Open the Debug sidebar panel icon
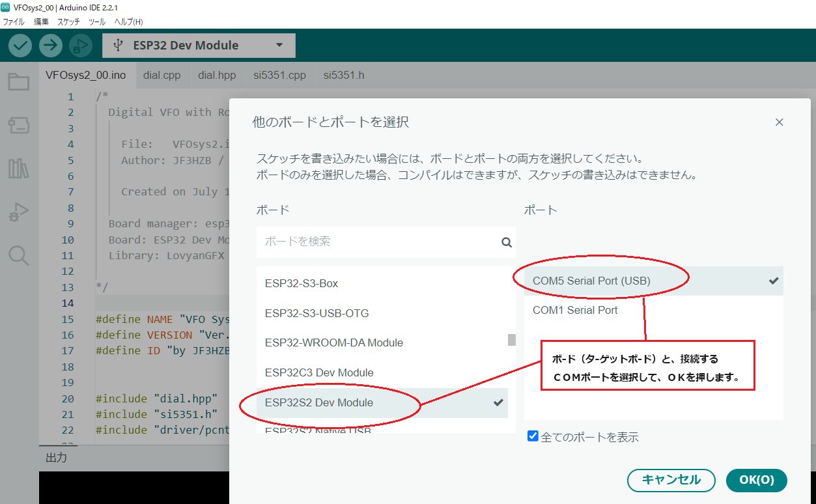The width and height of the screenshot is (816, 504). point(18,212)
